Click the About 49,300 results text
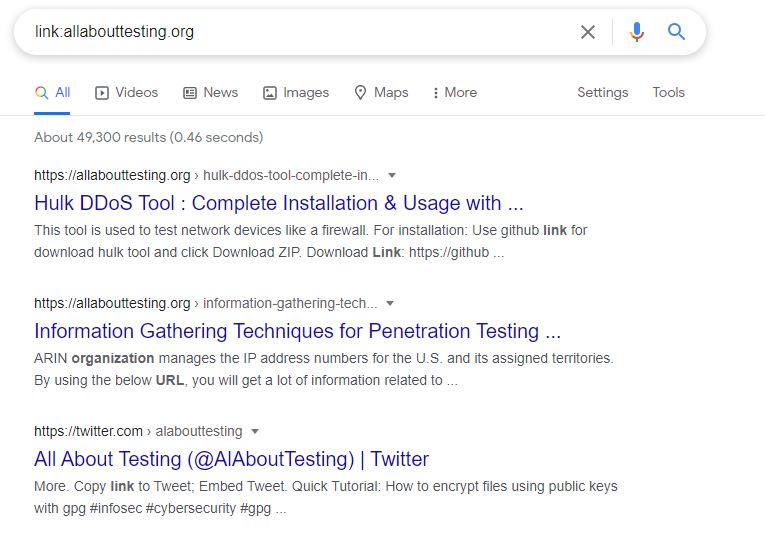The height and width of the screenshot is (546, 765). click(148, 138)
